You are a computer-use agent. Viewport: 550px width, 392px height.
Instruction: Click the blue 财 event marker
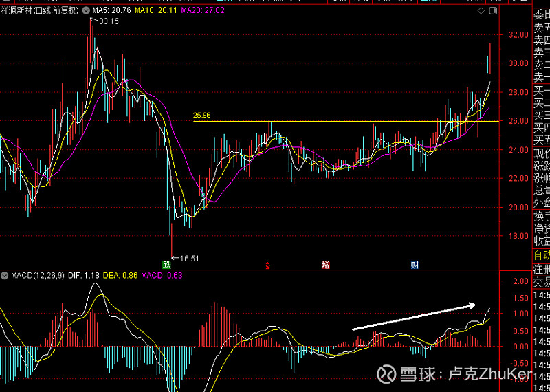(415, 265)
